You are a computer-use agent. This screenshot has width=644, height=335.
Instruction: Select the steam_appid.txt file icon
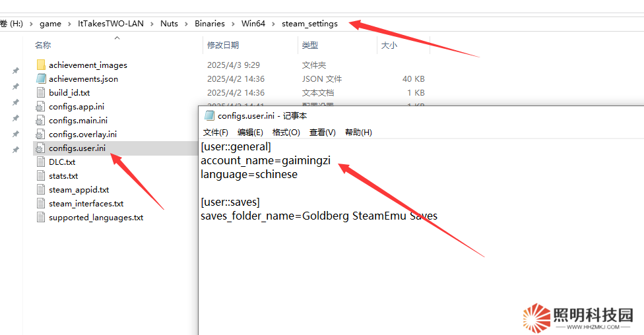(41, 189)
